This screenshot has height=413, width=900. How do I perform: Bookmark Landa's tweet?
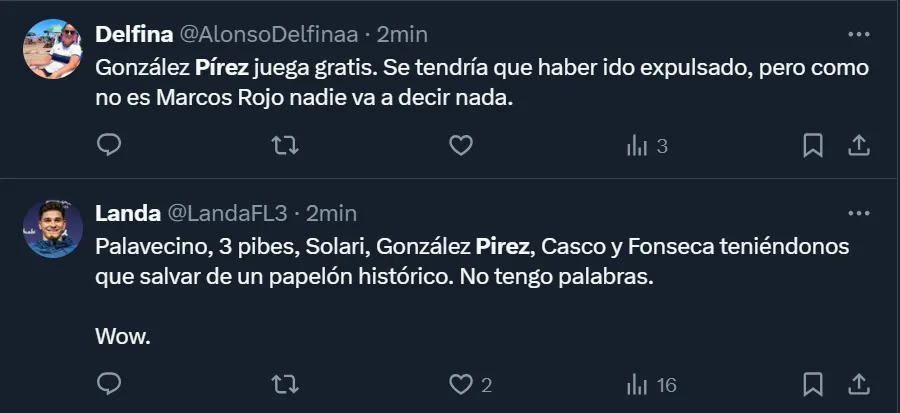pos(813,384)
